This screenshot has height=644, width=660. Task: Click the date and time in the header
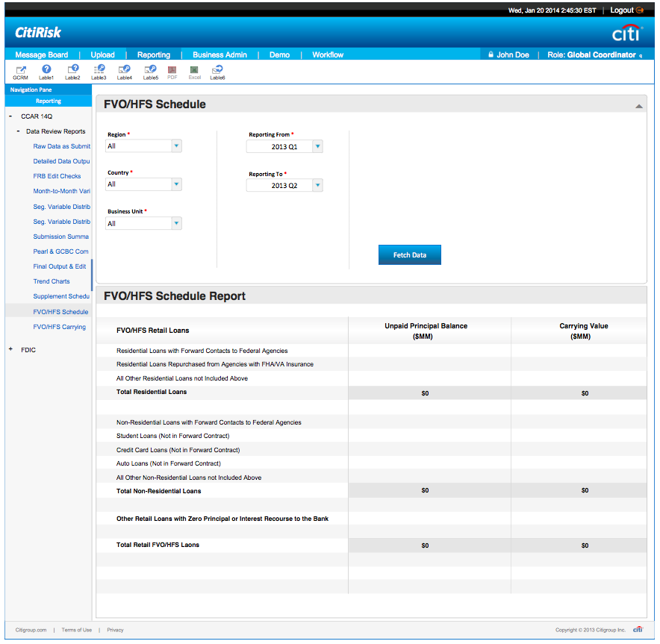point(552,10)
